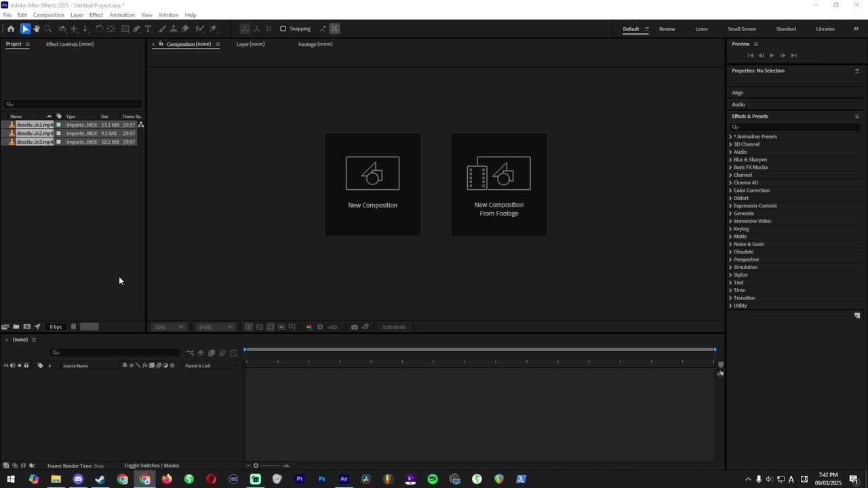Click the Project panel search field
The width and height of the screenshot is (868, 488).
(73, 104)
